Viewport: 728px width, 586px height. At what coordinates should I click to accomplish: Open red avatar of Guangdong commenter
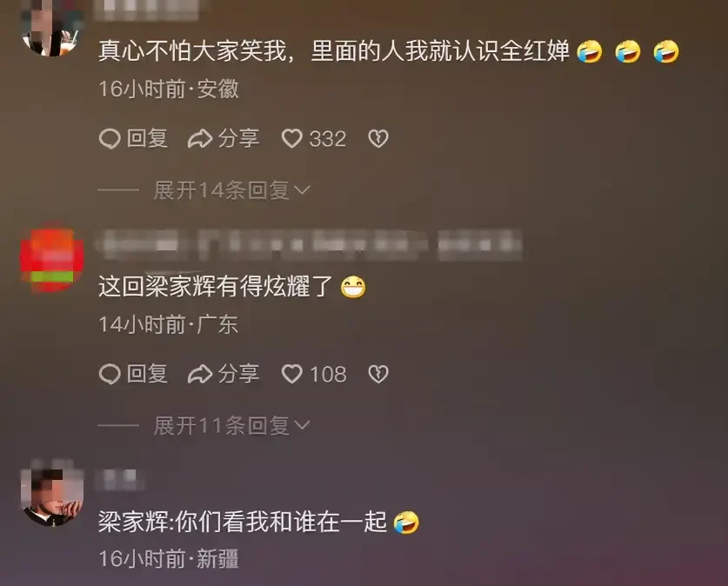51,260
